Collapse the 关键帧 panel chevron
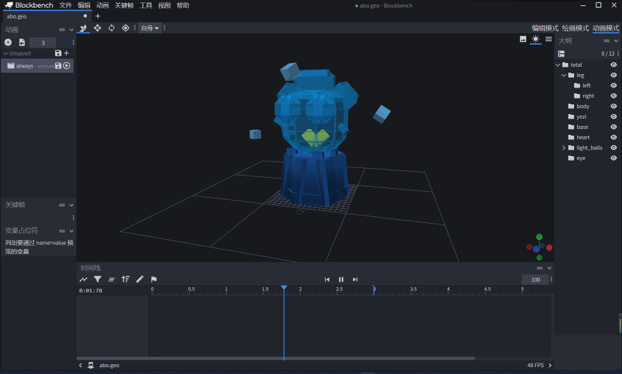Image resolution: width=622 pixels, height=374 pixels. click(71, 205)
